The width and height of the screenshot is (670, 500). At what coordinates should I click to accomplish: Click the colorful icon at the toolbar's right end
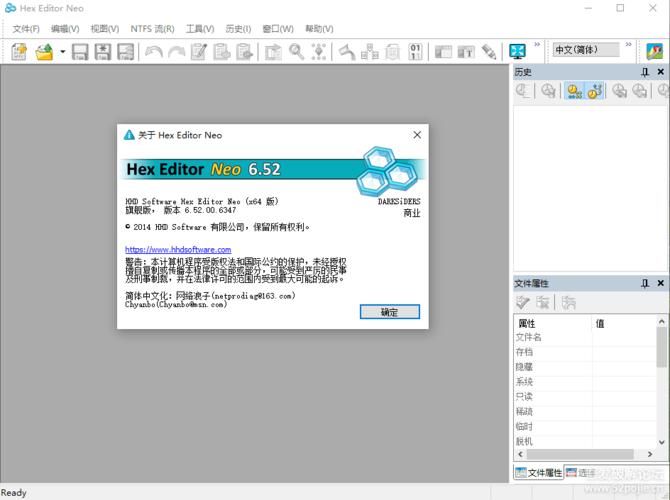click(655, 52)
